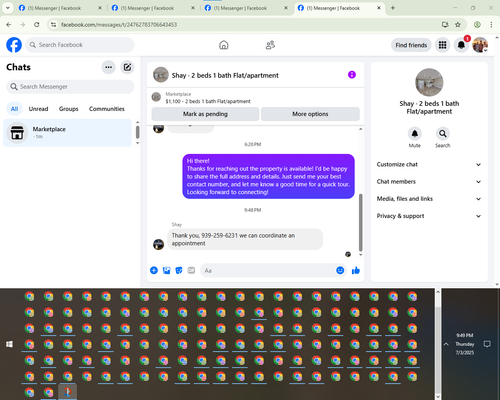500x400 pixels.
Task: Start a new message with compose icon
Action: (127, 67)
